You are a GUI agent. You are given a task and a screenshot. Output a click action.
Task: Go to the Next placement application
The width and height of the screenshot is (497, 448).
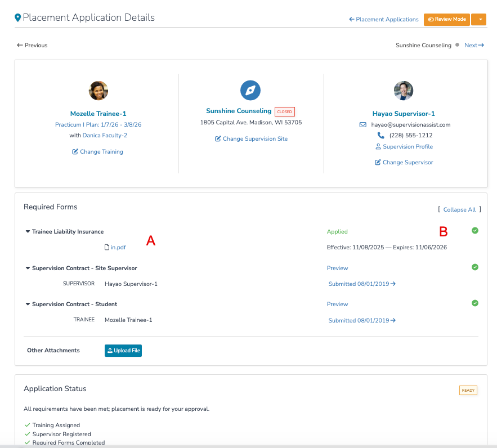click(x=474, y=46)
